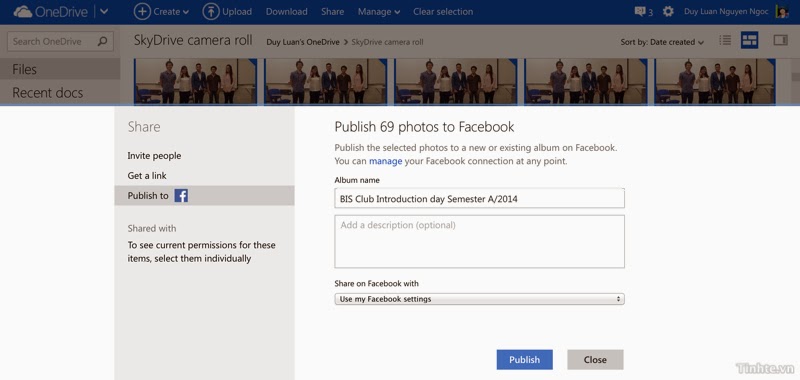Select the third group photo thumbnail
Viewport: 800px width, 380px height.
tap(456, 82)
